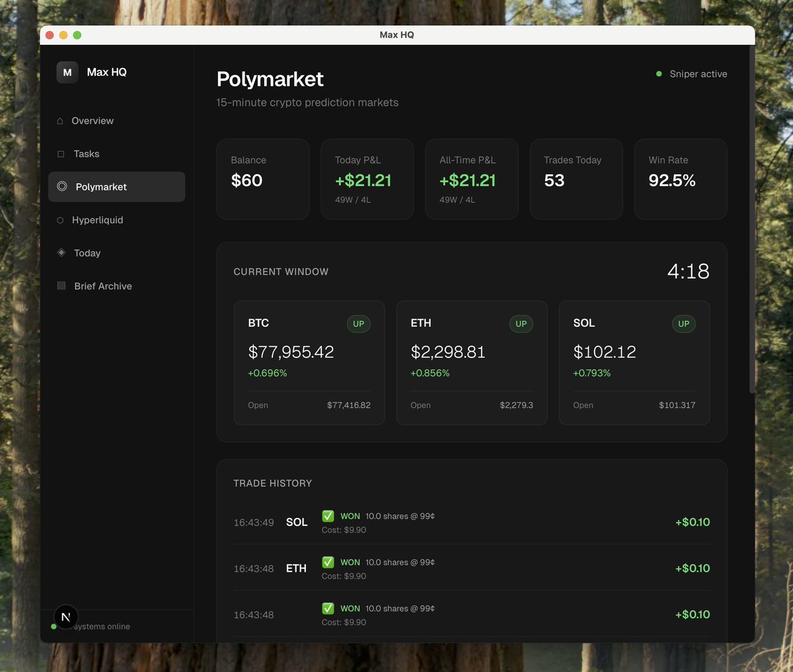The image size is (793, 672).
Task: Open the round N badge at bottom left
Action: [x=66, y=617]
